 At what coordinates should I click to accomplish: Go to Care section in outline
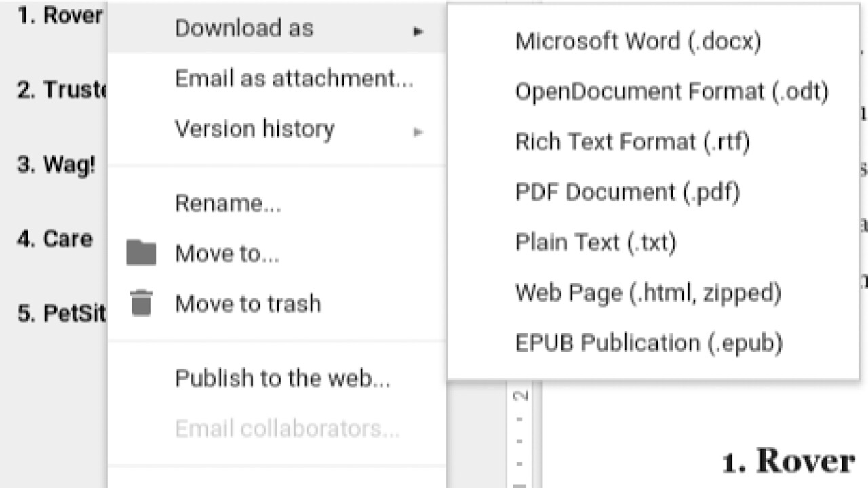coord(54,239)
